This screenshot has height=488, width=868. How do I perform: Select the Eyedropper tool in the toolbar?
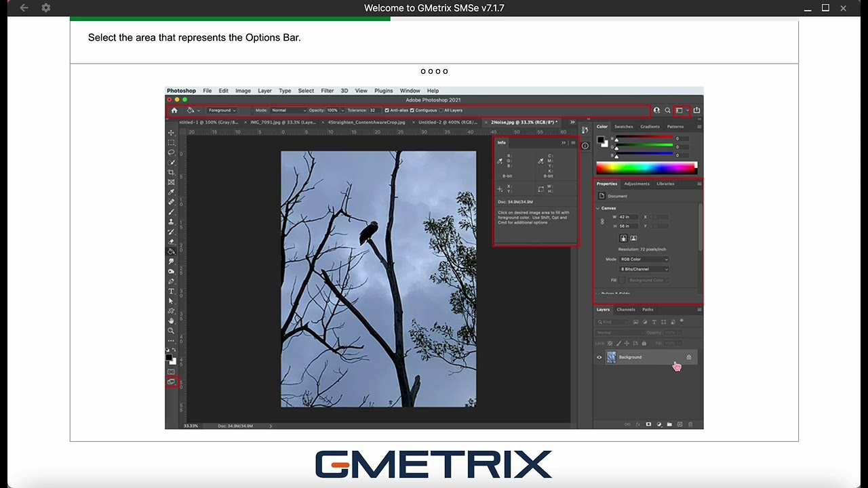click(171, 192)
